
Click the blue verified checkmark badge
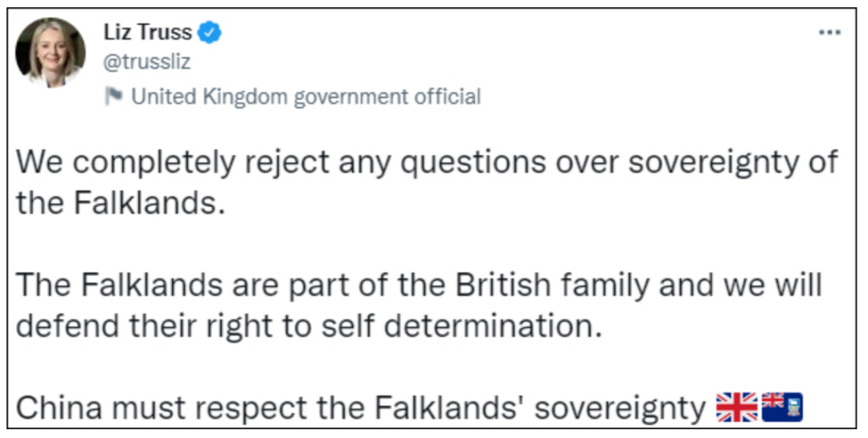211,32
